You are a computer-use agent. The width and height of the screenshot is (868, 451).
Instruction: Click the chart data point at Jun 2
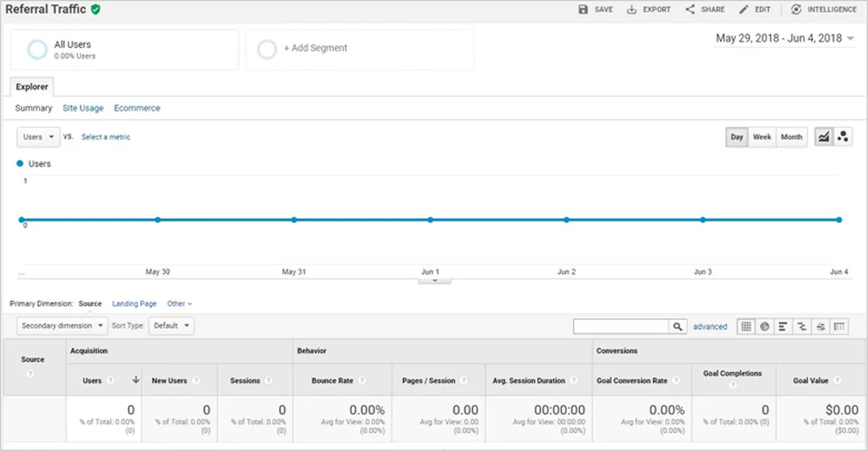(x=566, y=219)
